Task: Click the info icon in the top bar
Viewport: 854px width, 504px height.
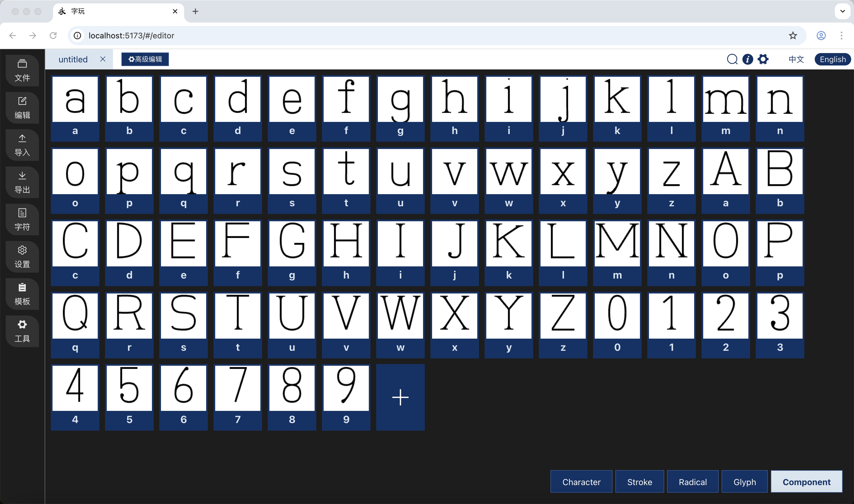Action: coord(747,60)
